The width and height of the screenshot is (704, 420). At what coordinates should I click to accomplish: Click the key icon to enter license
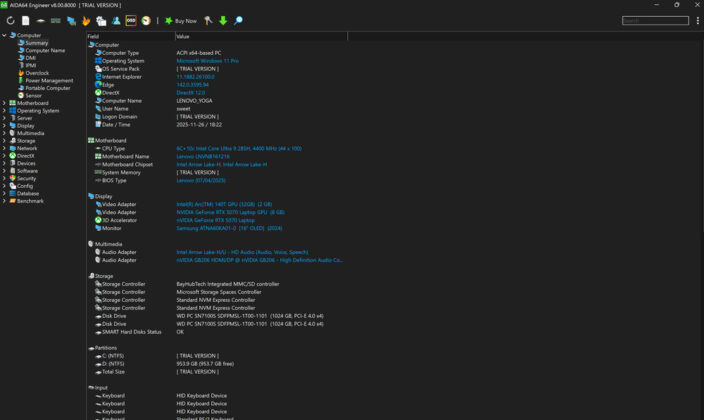[x=208, y=21]
